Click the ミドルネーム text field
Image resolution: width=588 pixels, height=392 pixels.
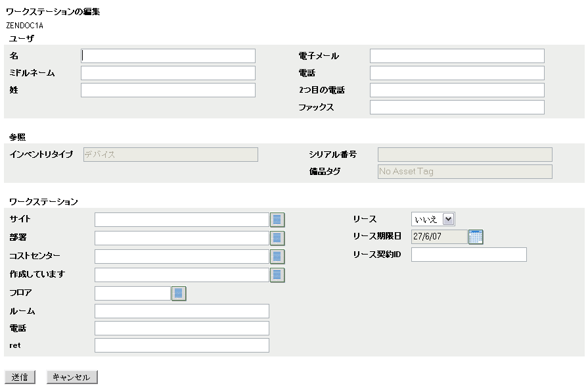click(x=168, y=73)
